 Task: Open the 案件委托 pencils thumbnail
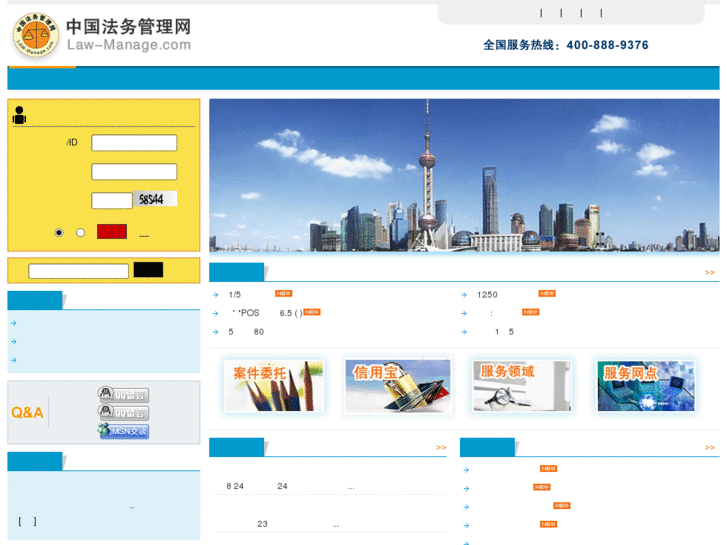(x=274, y=386)
